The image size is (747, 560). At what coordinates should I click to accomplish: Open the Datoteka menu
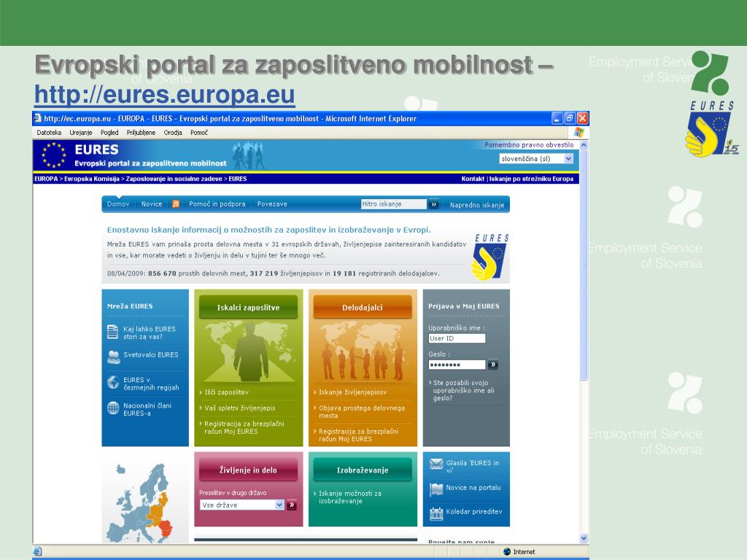pyautogui.click(x=49, y=133)
